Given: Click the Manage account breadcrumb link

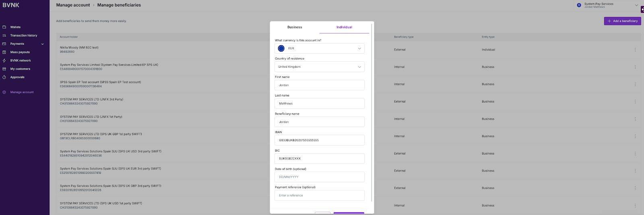Looking at the screenshot, I should click(73, 5).
